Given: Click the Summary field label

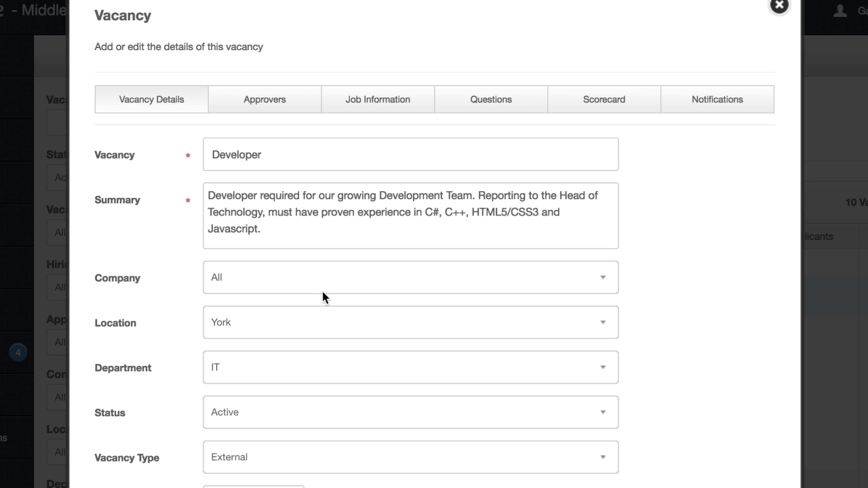Looking at the screenshot, I should point(117,200).
